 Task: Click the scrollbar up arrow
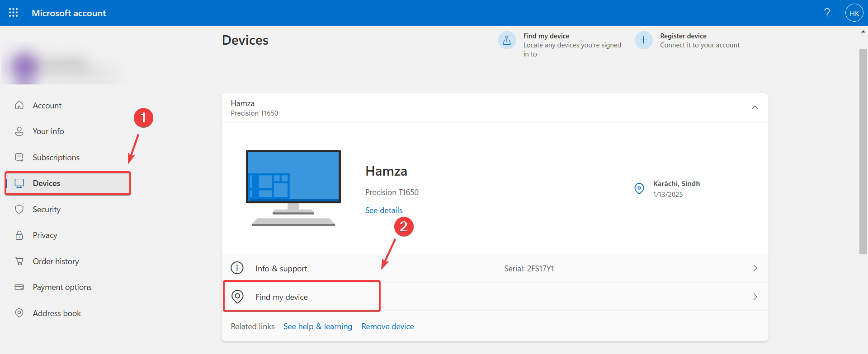tap(863, 32)
